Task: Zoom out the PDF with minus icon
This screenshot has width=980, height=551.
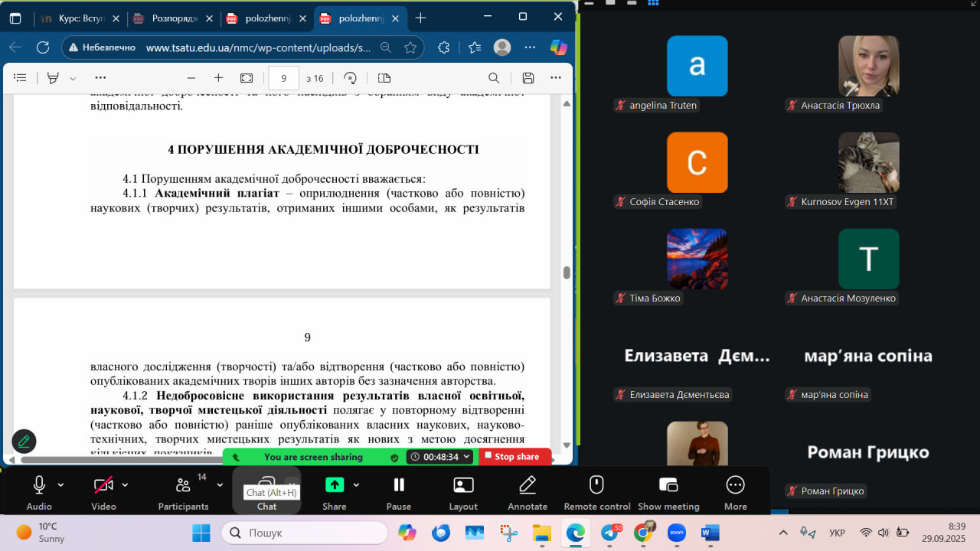Action: [191, 77]
